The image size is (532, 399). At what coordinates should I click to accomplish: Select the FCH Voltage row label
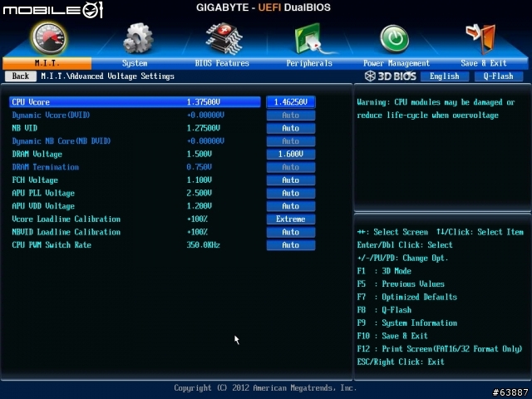35,180
